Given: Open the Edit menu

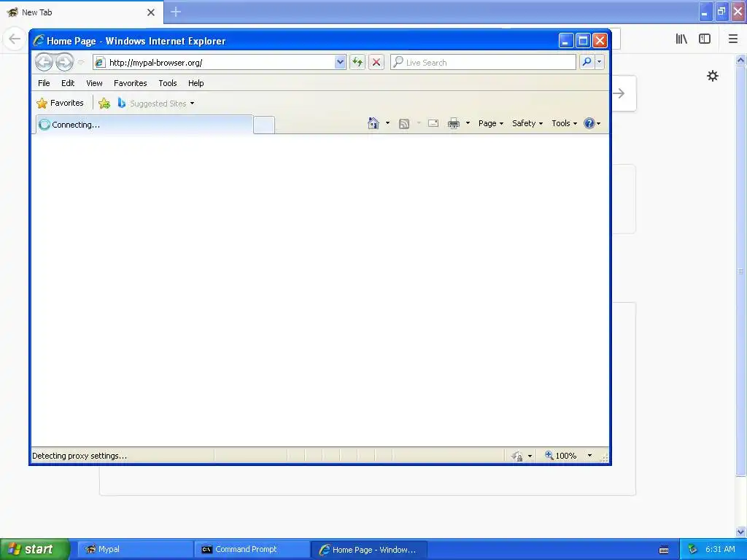Looking at the screenshot, I should [68, 83].
